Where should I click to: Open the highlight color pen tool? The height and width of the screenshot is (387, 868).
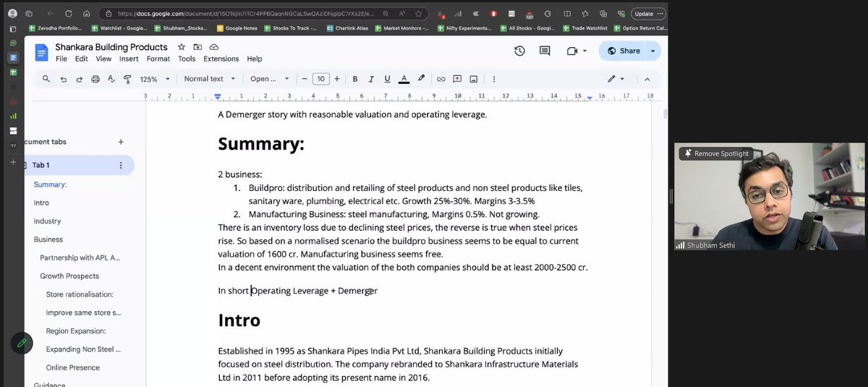pyautogui.click(x=421, y=79)
